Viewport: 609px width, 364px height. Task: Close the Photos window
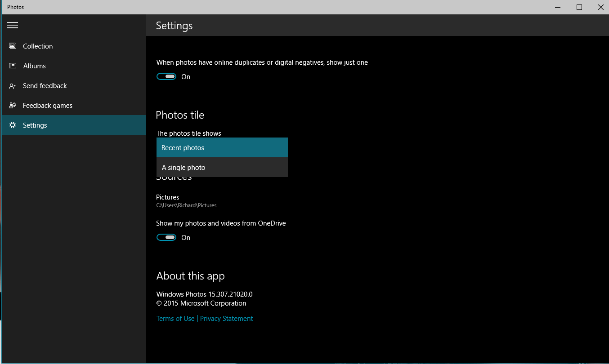pos(600,7)
